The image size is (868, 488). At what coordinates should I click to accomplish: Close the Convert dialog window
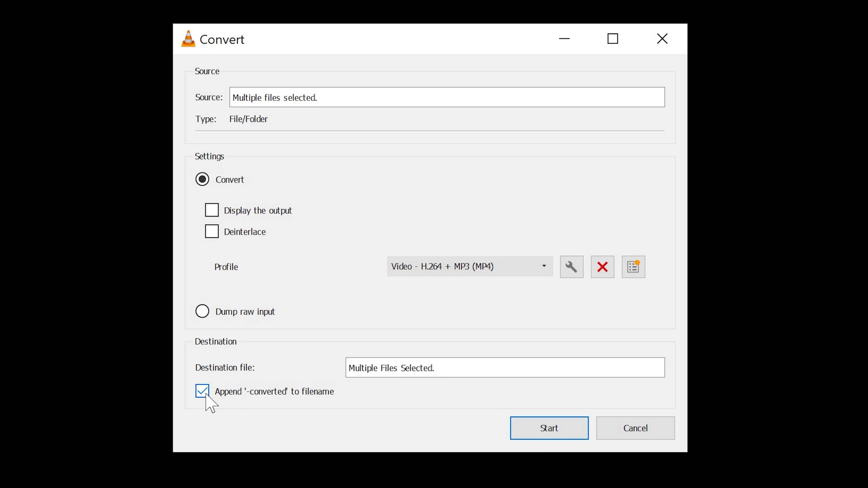pyautogui.click(x=662, y=39)
